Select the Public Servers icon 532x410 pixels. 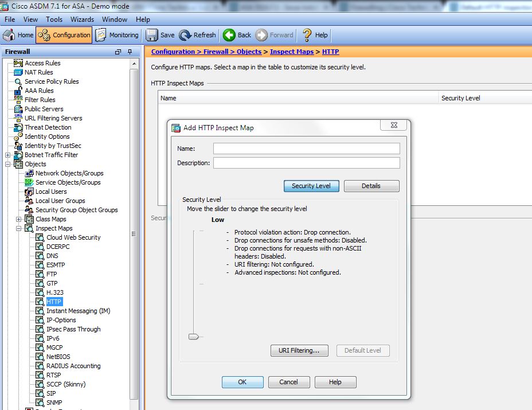tap(18, 109)
